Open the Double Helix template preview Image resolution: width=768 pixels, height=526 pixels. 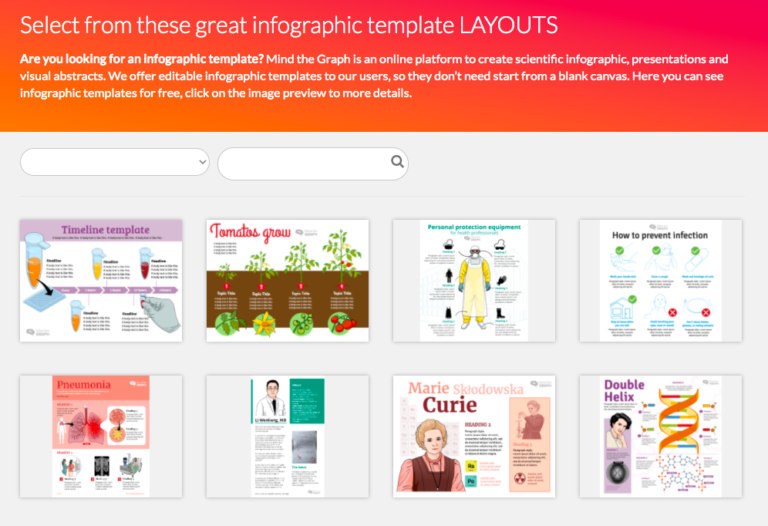tap(660, 436)
